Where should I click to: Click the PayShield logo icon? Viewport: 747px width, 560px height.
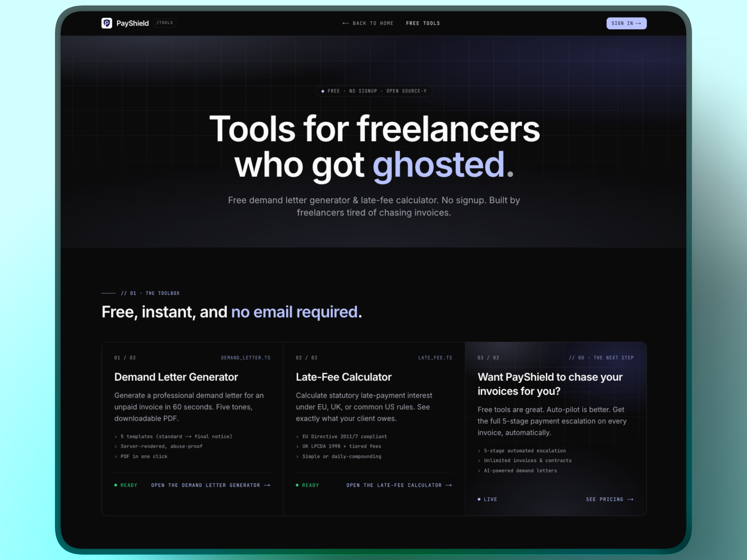[x=107, y=23]
